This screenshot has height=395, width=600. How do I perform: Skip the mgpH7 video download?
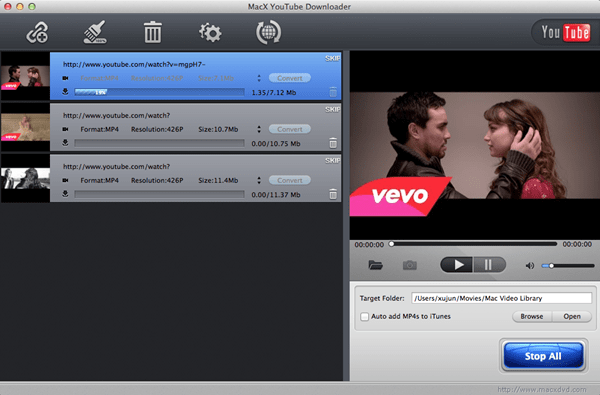[333, 58]
